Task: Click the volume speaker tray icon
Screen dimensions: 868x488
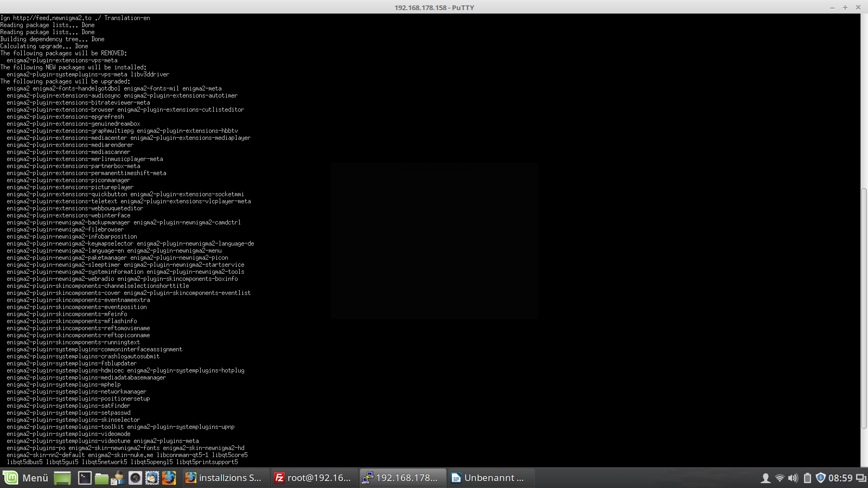Action: [793, 478]
